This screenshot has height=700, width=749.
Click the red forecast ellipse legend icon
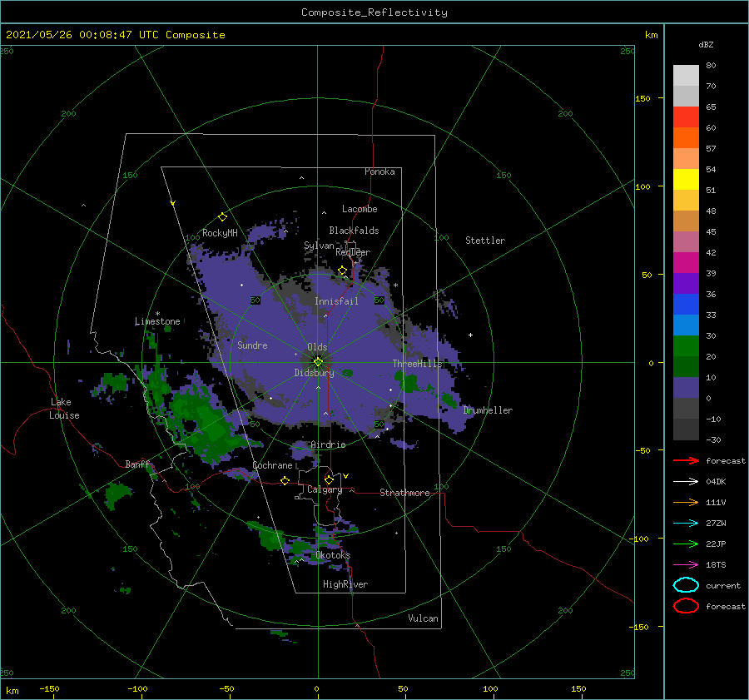tap(686, 606)
